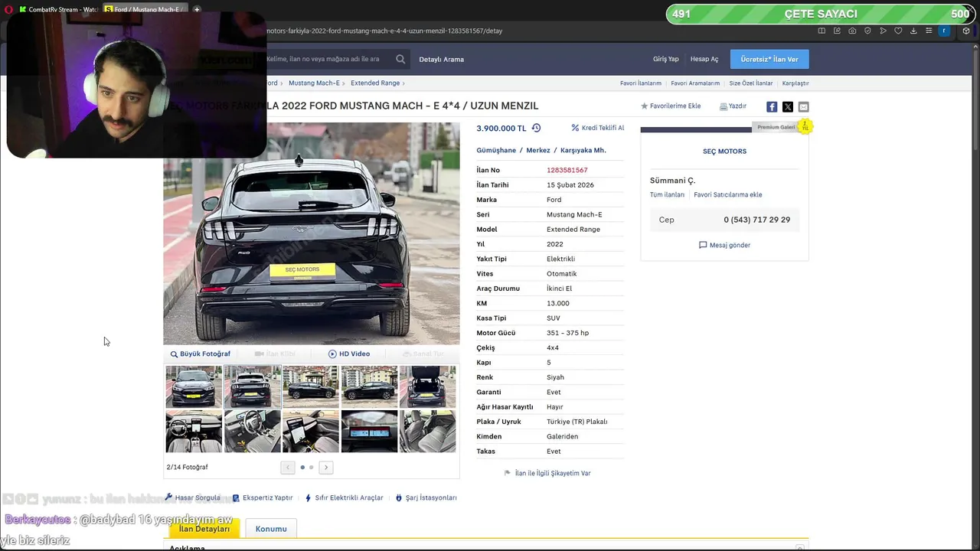Image resolution: width=980 pixels, height=551 pixels.
Task: Open the Mustang Mach-E breadcrumb
Action: point(314,83)
